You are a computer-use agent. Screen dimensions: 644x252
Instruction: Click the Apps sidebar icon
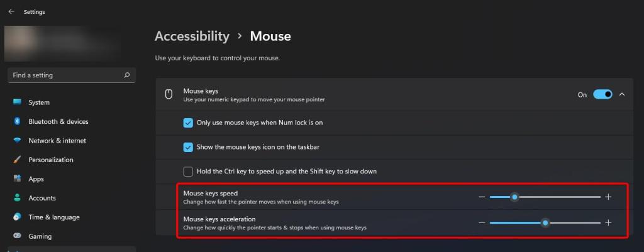point(17,179)
